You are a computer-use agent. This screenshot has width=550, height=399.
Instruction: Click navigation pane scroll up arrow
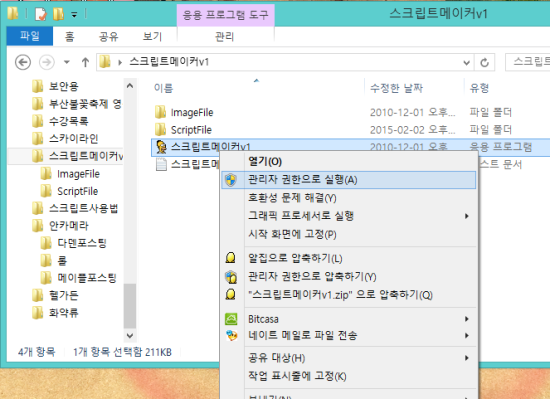tap(130, 86)
